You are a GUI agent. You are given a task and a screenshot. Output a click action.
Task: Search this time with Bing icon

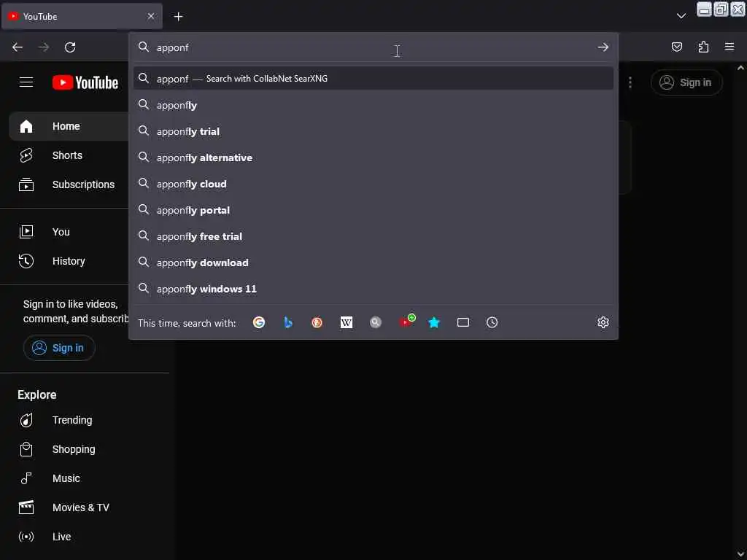(x=287, y=322)
